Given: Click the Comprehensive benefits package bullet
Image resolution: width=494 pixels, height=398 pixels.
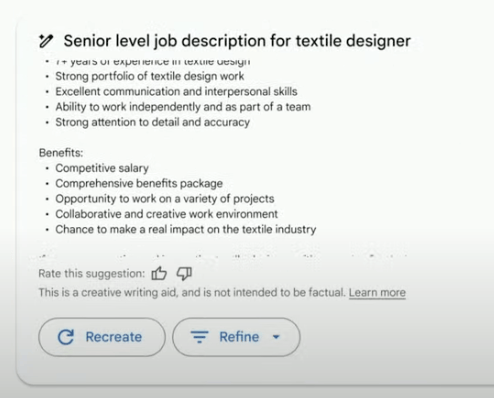Looking at the screenshot, I should pos(139,183).
